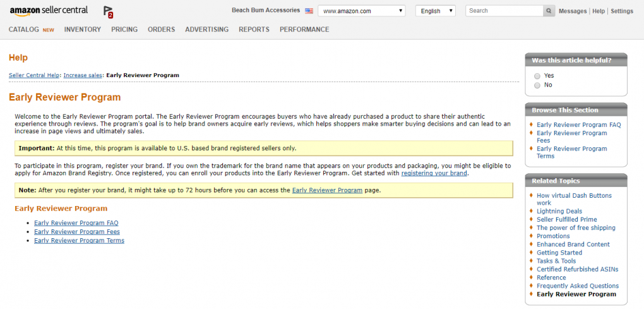Open Early Reviewer Program FAQ in Browse This Section
This screenshot has width=644, height=309.
[x=579, y=125]
